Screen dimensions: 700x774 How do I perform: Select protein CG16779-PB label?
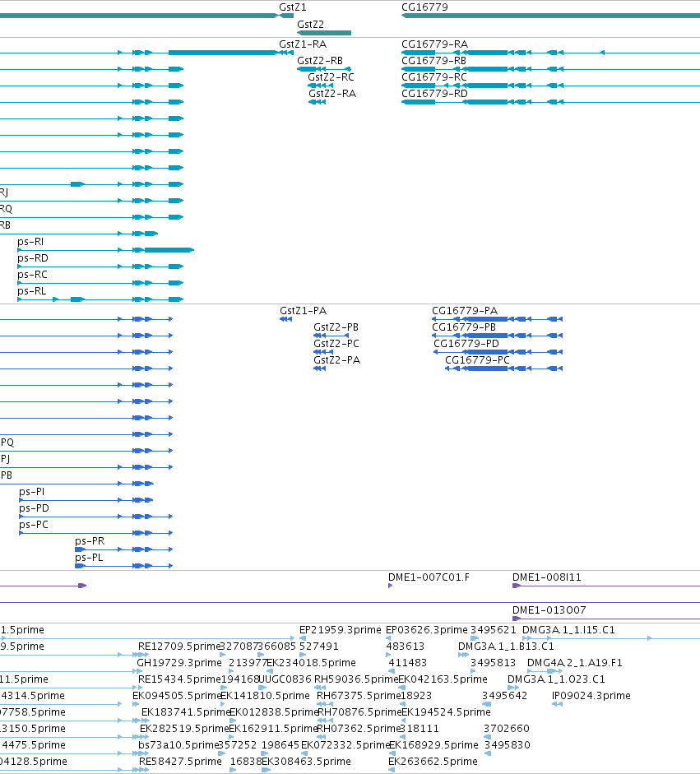point(464,327)
